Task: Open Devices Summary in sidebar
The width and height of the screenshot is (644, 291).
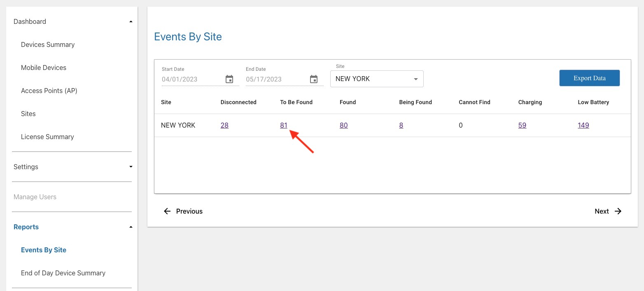Action: (x=48, y=44)
